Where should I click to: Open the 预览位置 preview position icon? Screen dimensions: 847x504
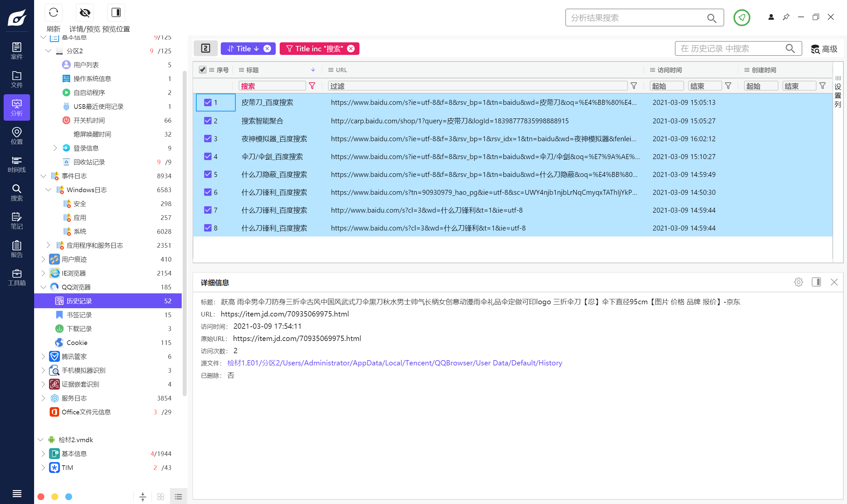click(x=116, y=13)
